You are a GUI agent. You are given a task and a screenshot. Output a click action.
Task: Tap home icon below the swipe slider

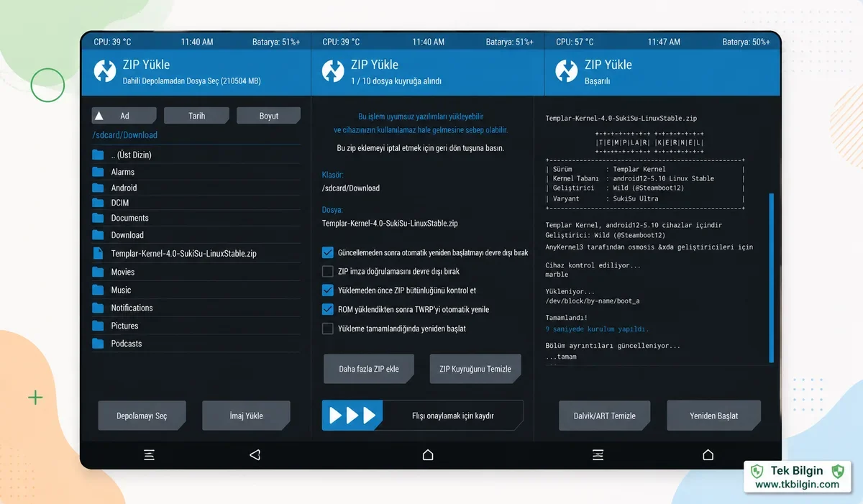click(x=428, y=455)
